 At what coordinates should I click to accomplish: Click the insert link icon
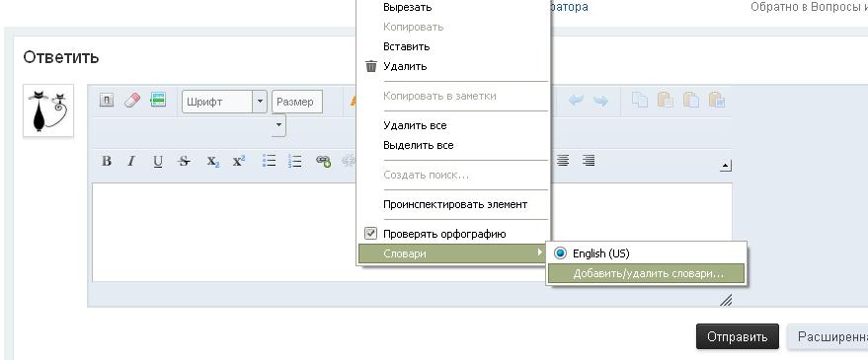323,161
